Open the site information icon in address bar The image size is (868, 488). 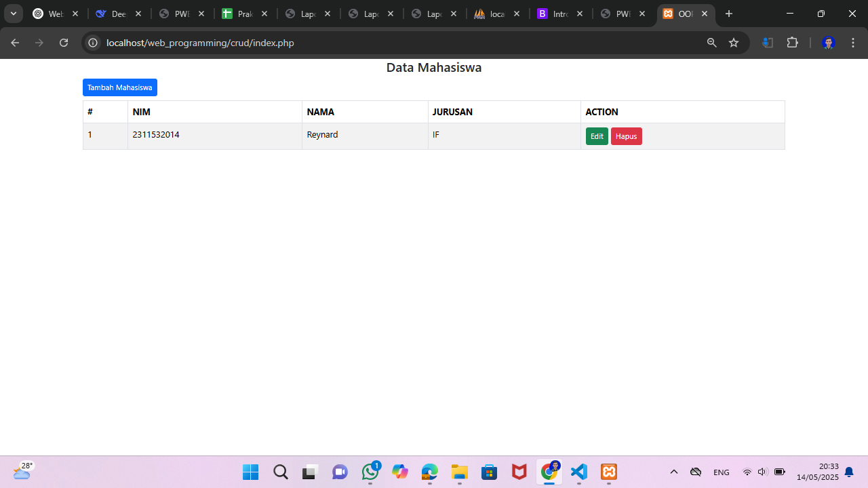[92, 42]
